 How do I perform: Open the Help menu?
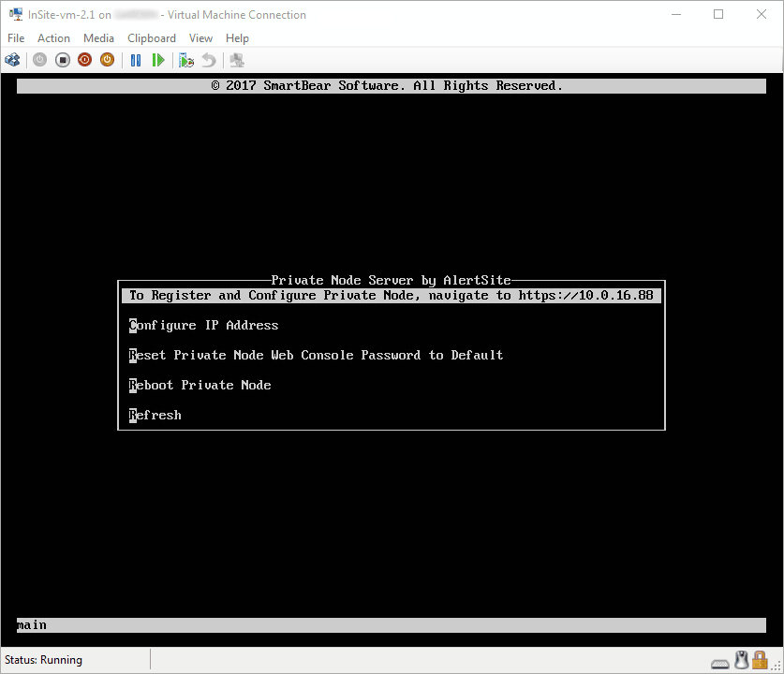tap(237, 38)
